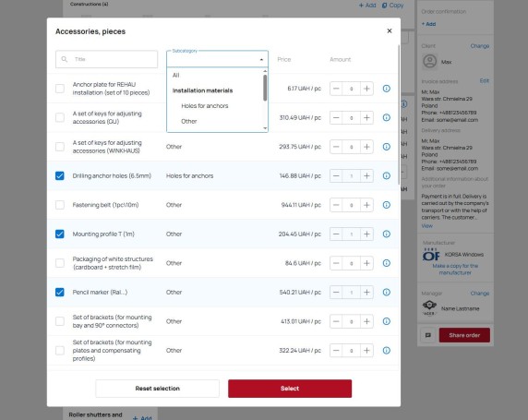This screenshot has width=528, height=420.
Task: Confirm with the red Select button
Action: tap(290, 389)
